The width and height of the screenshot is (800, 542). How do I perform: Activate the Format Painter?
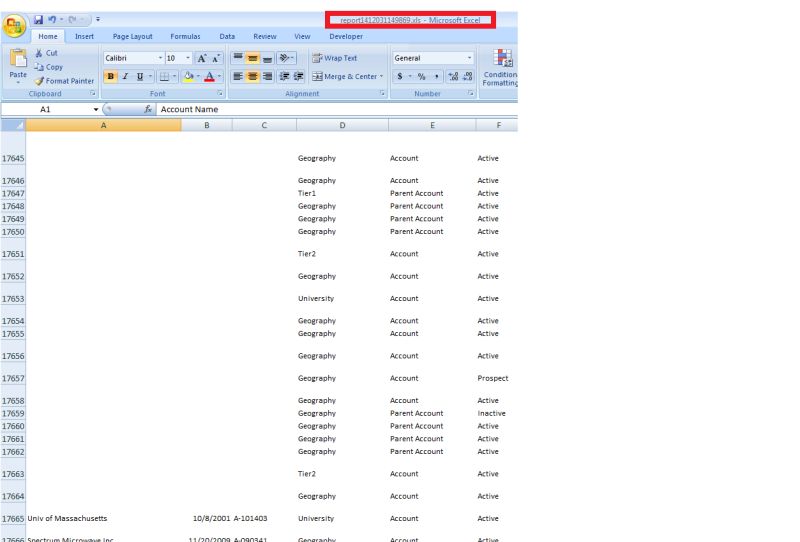tap(64, 81)
